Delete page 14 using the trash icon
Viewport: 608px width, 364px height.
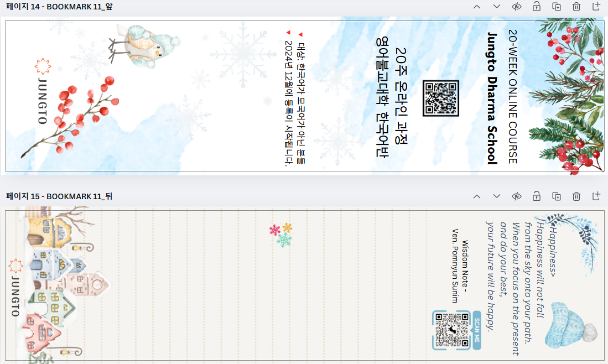576,7
